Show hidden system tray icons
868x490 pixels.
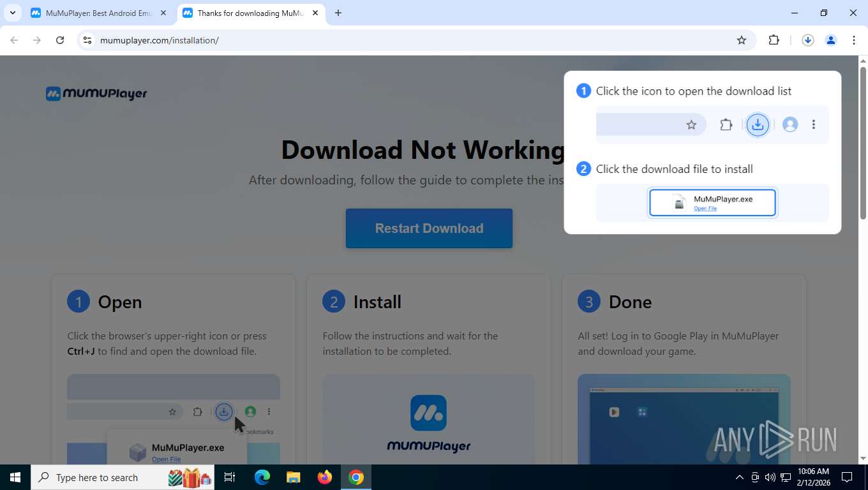(x=740, y=477)
